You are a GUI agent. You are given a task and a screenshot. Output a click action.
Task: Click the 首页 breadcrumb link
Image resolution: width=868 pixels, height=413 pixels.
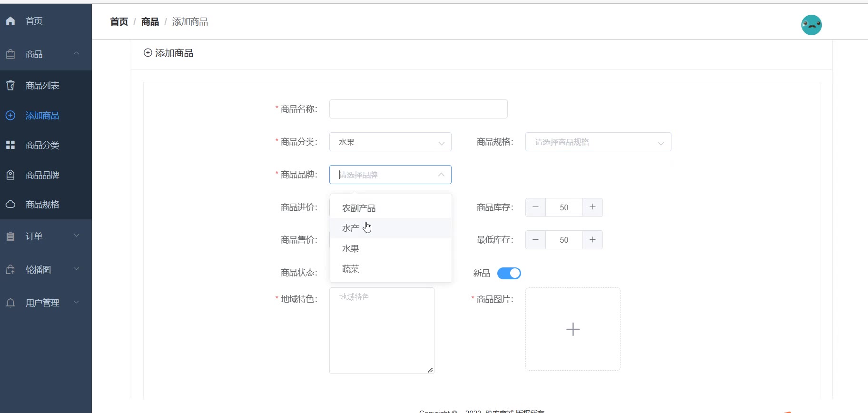click(119, 22)
